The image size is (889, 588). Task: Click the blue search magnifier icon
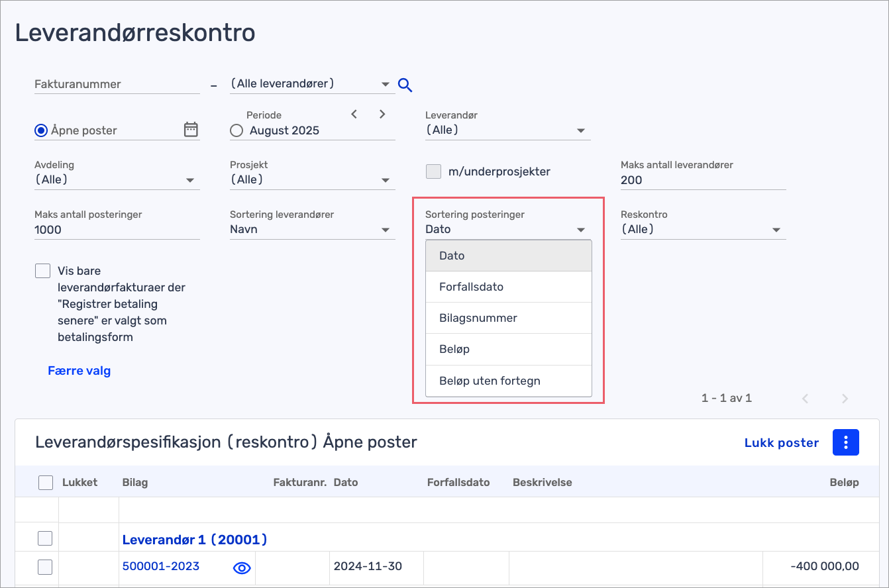tap(405, 85)
